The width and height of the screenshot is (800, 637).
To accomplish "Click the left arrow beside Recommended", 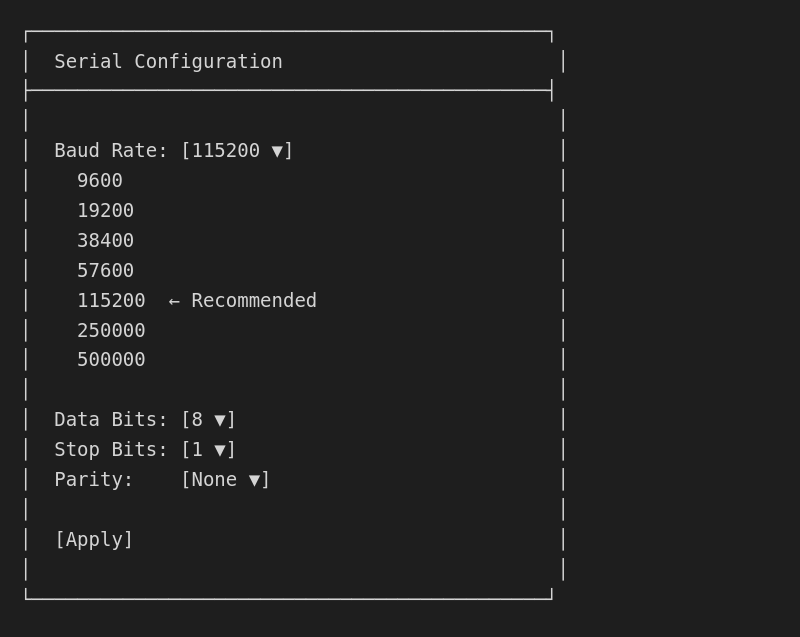I will [172, 300].
